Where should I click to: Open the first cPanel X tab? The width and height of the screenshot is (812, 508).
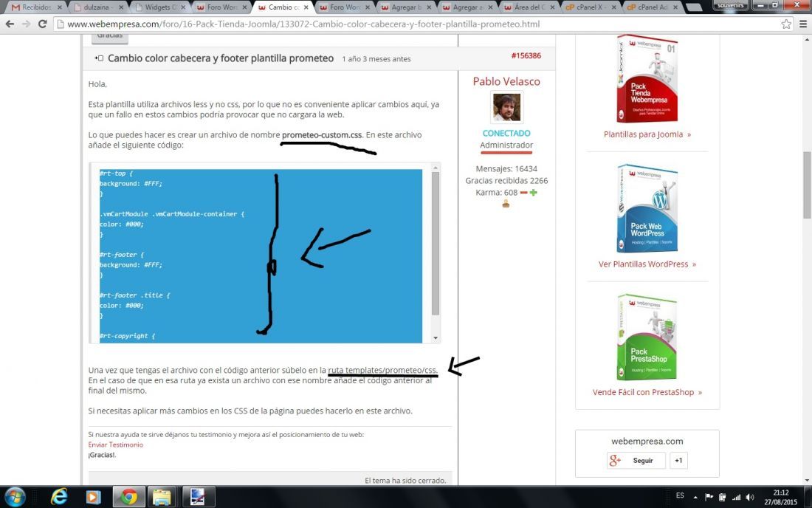[591, 7]
